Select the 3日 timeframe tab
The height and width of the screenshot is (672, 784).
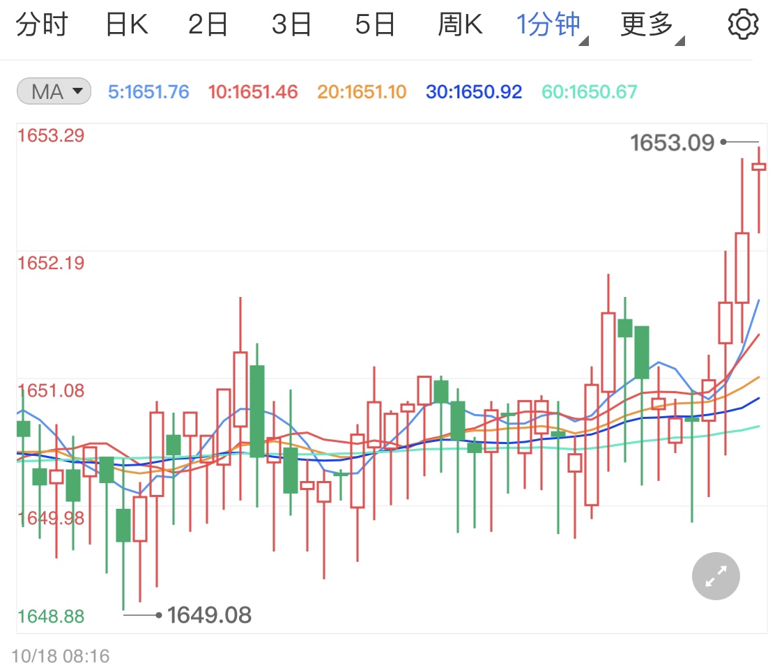(291, 24)
